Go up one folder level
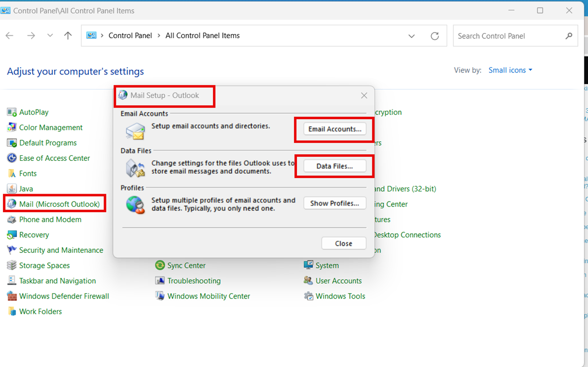The width and height of the screenshot is (588, 367). coord(68,36)
